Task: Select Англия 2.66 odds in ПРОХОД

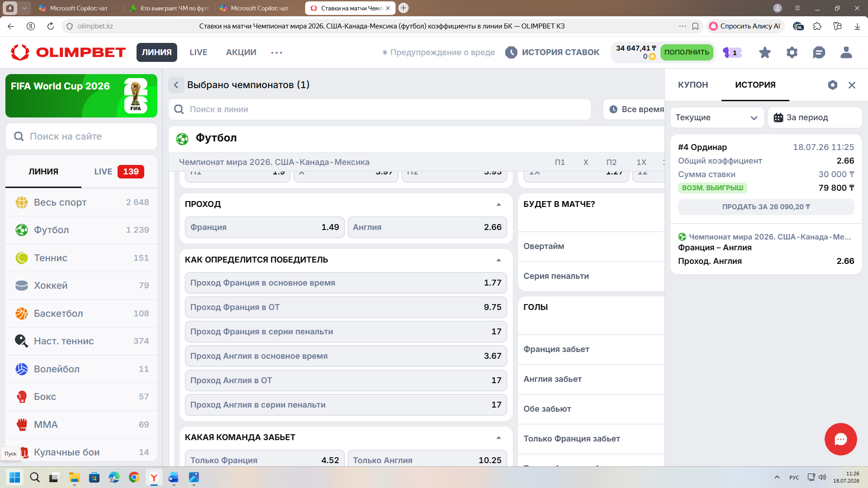Action: click(x=427, y=227)
